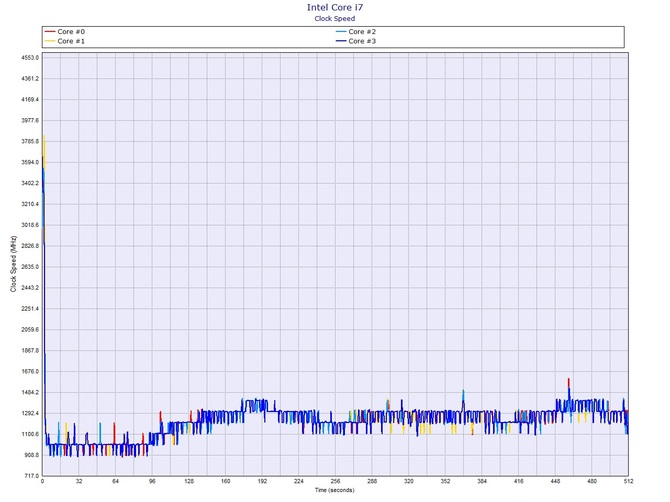This screenshot has width=670, height=502.
Task: Click the 717.0 y-axis value
Action: [31, 476]
